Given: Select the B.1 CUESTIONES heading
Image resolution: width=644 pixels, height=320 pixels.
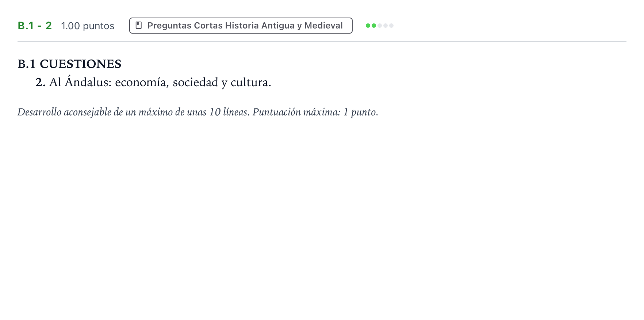Looking at the screenshot, I should click(69, 64).
